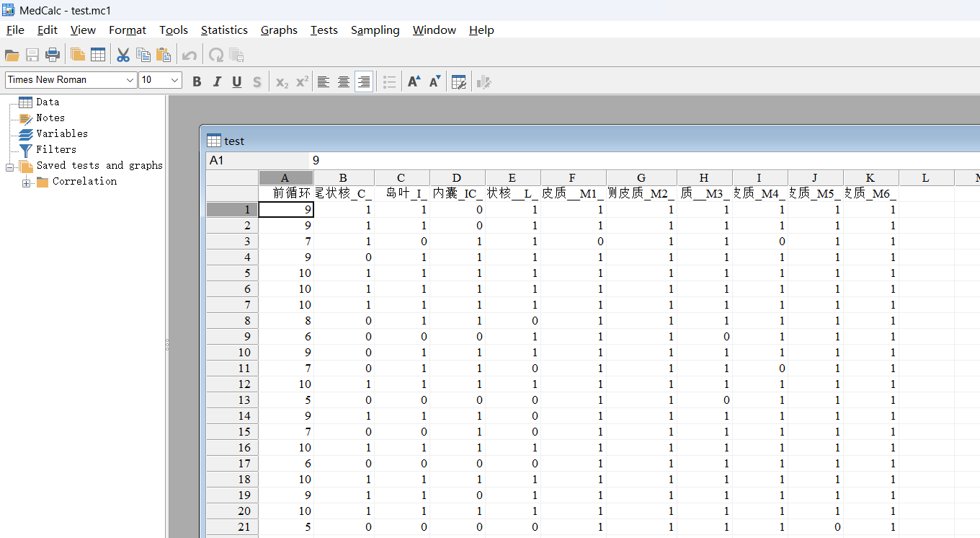Open the Help menu

click(x=481, y=30)
